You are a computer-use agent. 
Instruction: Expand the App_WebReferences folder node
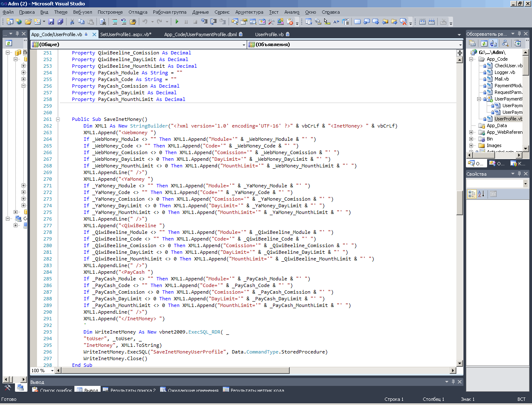472,132
